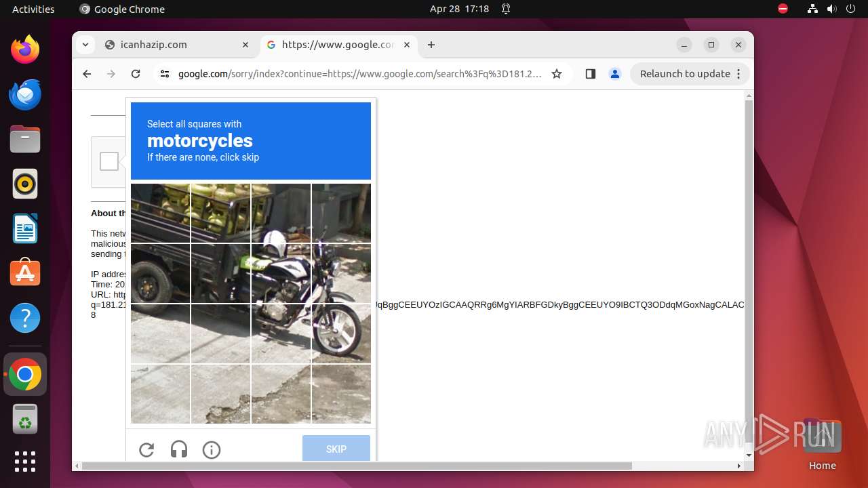Open Ubuntu Software store

25,273
